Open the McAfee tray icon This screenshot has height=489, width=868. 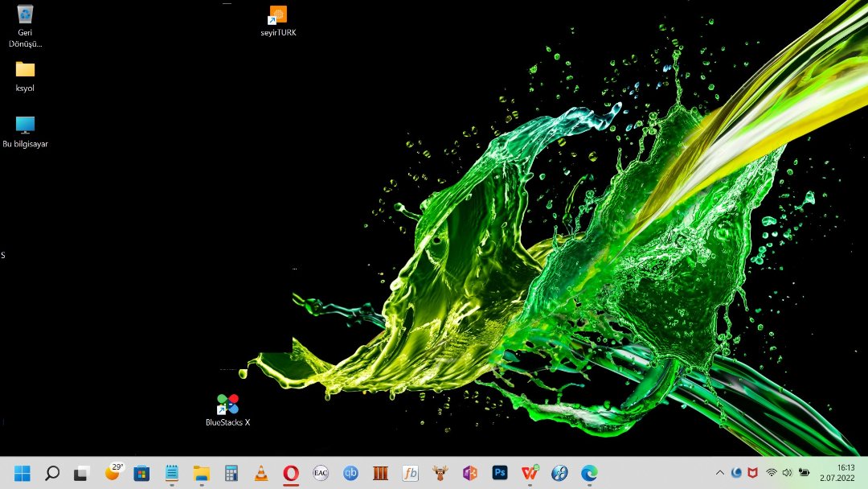click(x=753, y=473)
